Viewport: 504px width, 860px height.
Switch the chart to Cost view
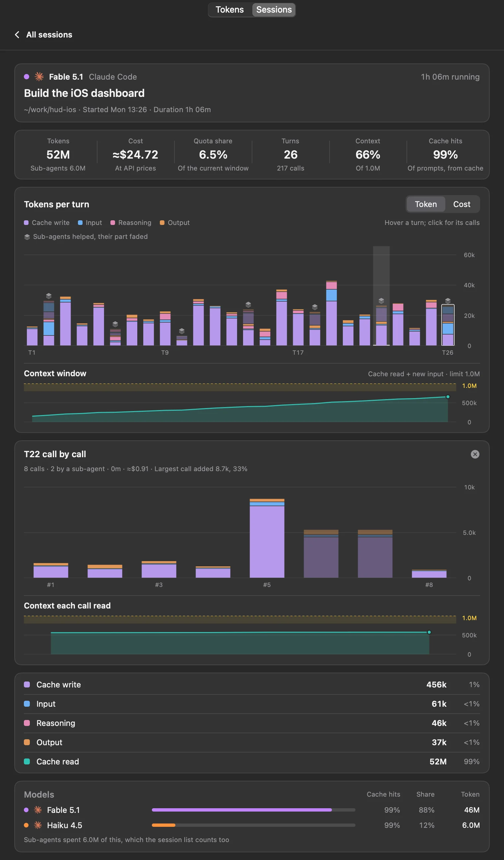pos(462,204)
